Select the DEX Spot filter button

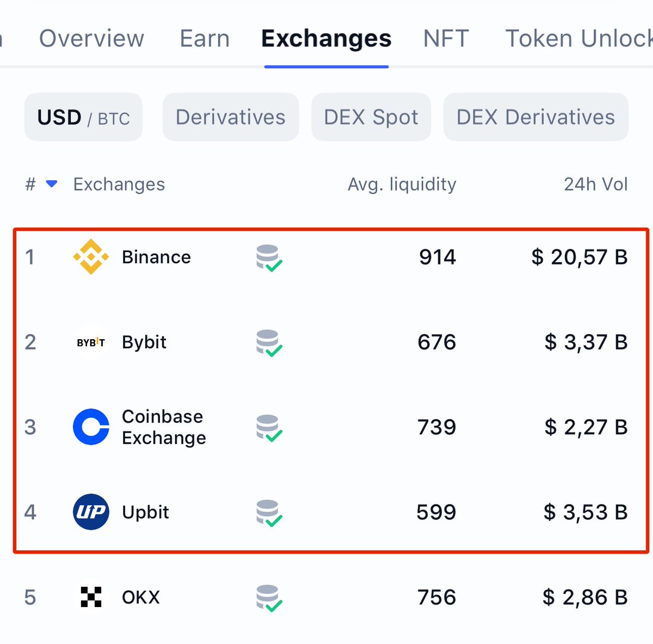[371, 117]
